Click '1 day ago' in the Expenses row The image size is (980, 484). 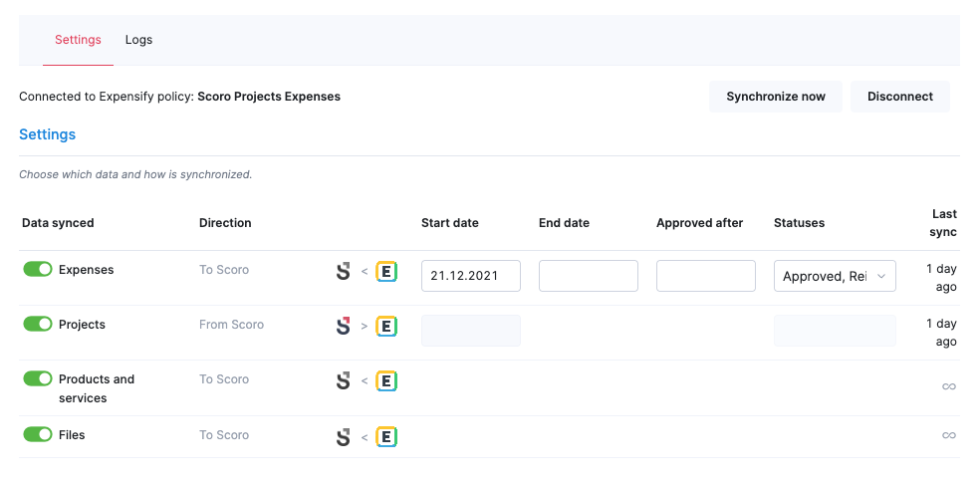coord(941,278)
